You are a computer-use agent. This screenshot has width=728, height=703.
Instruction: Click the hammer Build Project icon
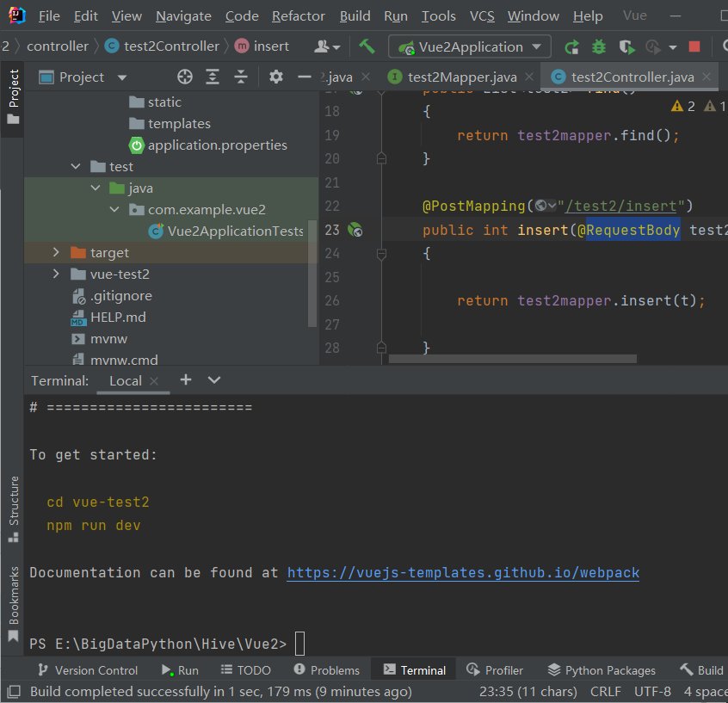tap(367, 46)
